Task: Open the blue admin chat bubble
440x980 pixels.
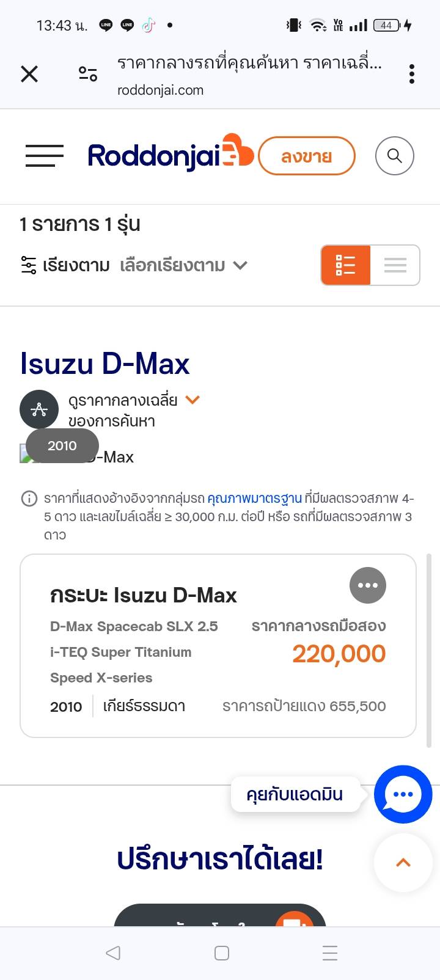Action: pyautogui.click(x=403, y=794)
